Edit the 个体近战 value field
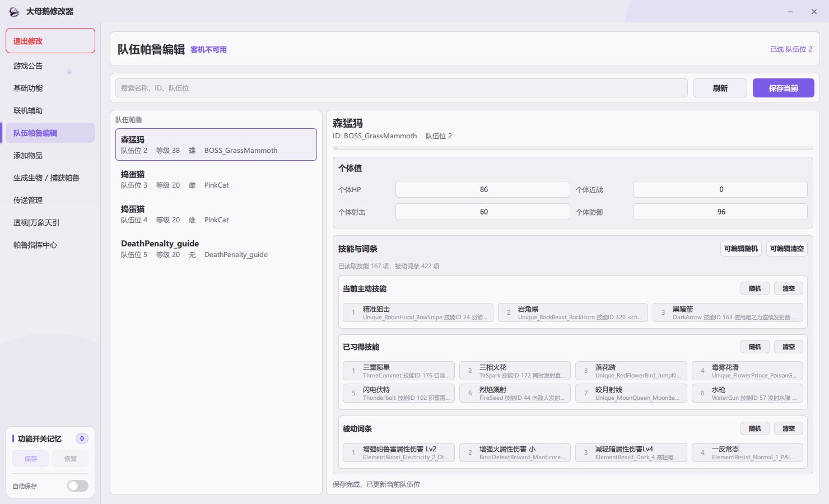 [x=720, y=189]
